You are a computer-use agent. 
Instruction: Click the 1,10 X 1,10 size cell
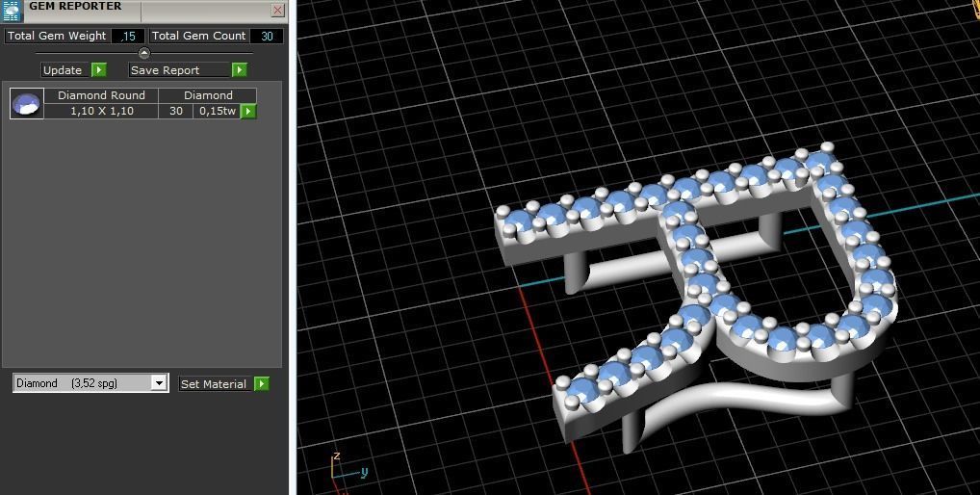(101, 112)
